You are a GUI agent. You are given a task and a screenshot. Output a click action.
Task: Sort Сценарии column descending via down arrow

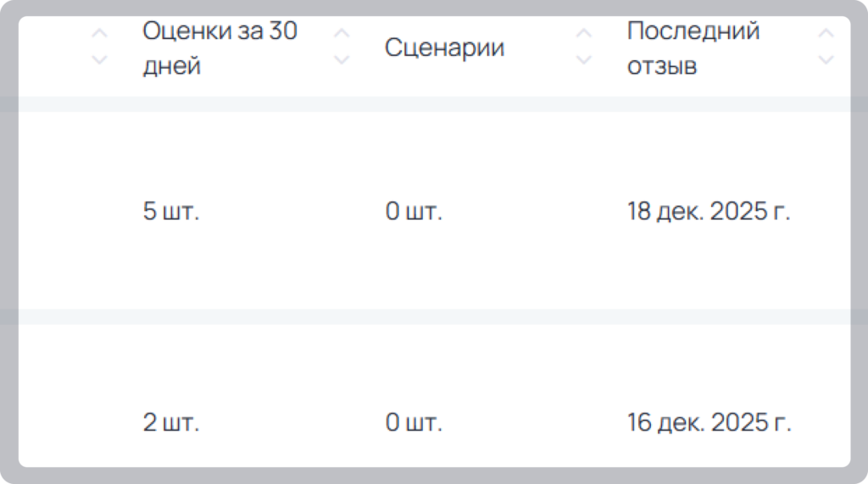coord(583,59)
